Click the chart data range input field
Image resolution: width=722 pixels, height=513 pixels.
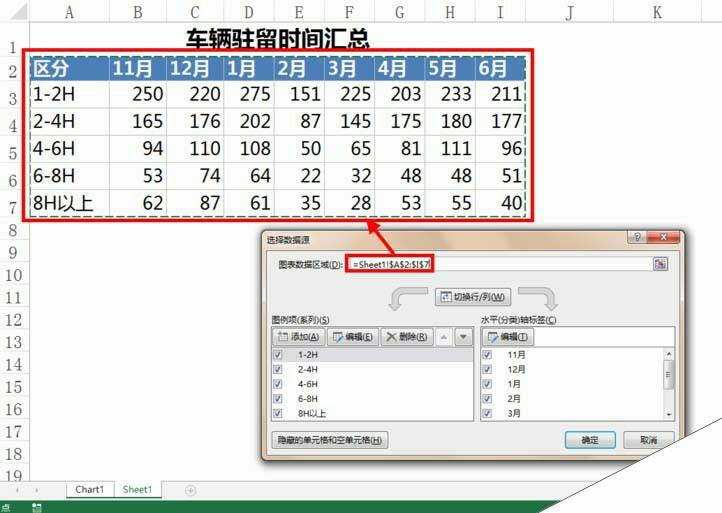(x=500, y=264)
